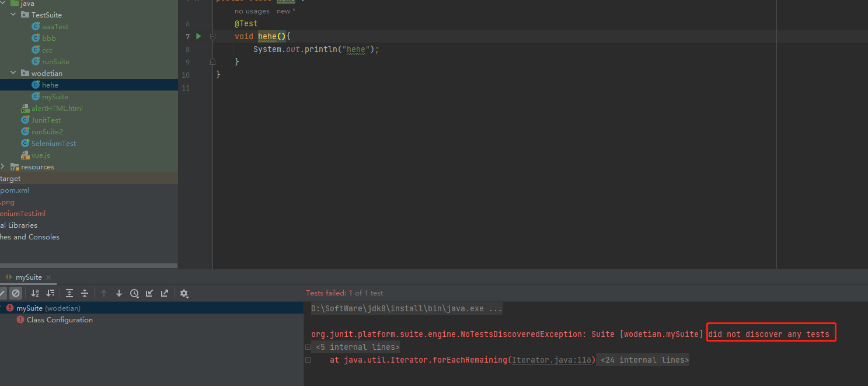Open Iterator.java:116 from the stack trace link
This screenshot has height=386, width=868.
552,359
